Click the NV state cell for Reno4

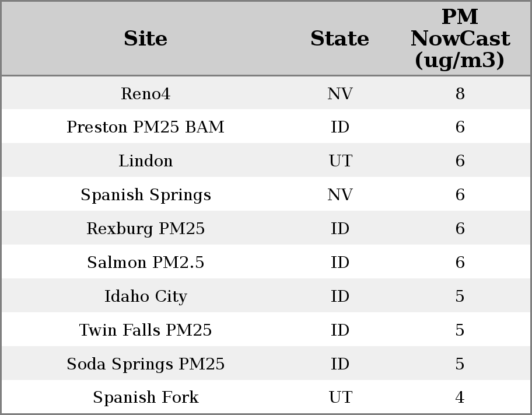tap(339, 94)
